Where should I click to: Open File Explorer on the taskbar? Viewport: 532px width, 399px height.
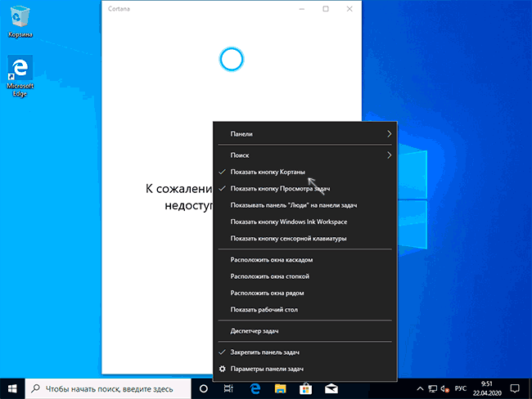point(280,389)
